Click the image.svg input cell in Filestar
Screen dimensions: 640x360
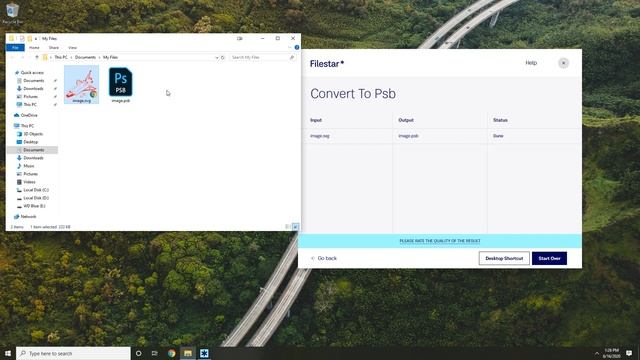[x=320, y=136]
